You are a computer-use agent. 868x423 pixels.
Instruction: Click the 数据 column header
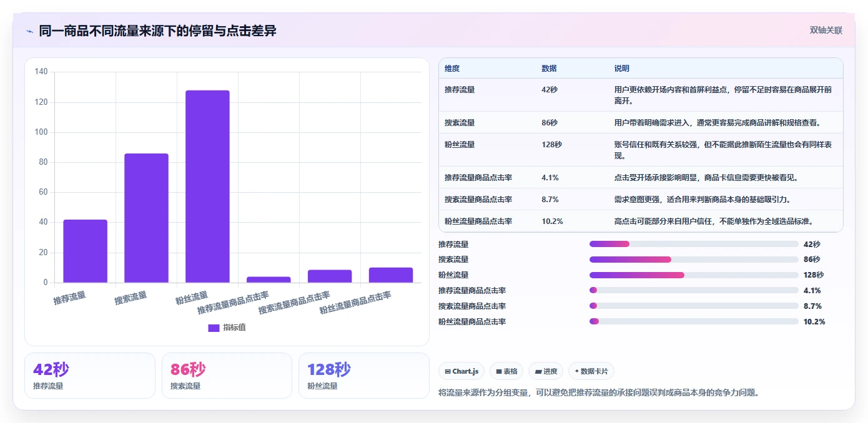(x=549, y=69)
